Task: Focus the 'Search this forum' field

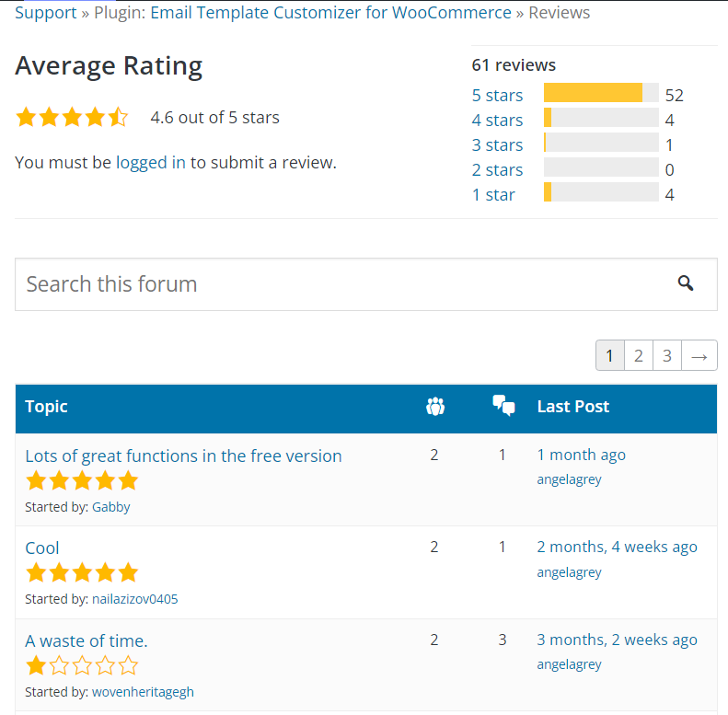Action: pyautogui.click(x=341, y=283)
